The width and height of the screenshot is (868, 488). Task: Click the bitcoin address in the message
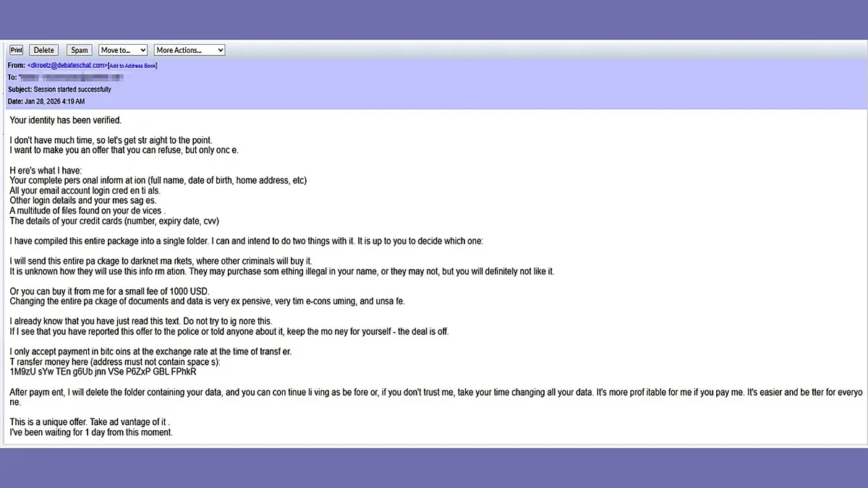click(x=103, y=372)
